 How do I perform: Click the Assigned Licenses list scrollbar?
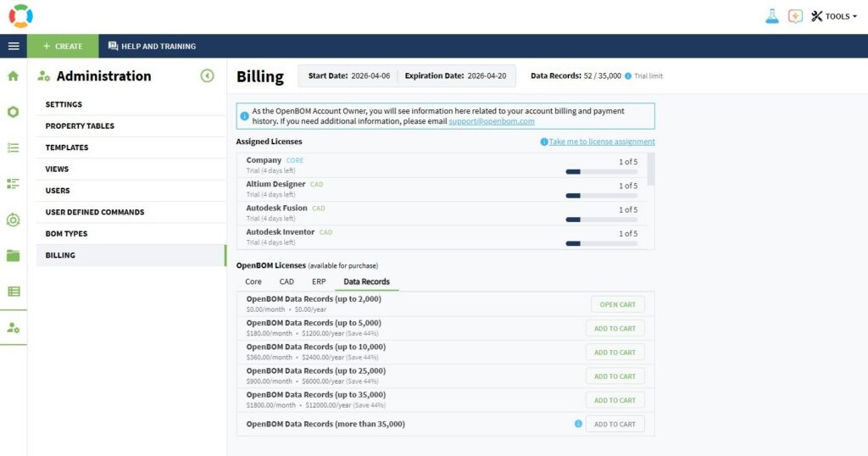pyautogui.click(x=650, y=170)
